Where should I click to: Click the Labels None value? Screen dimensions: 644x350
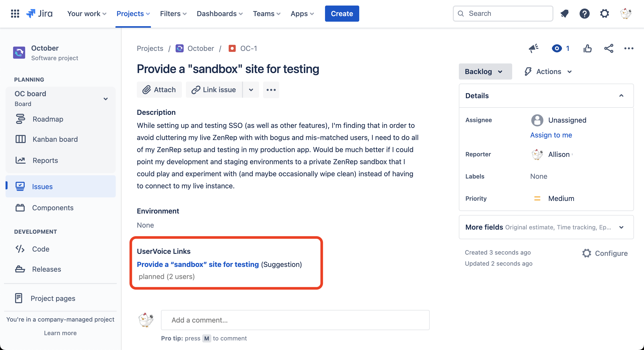(539, 176)
